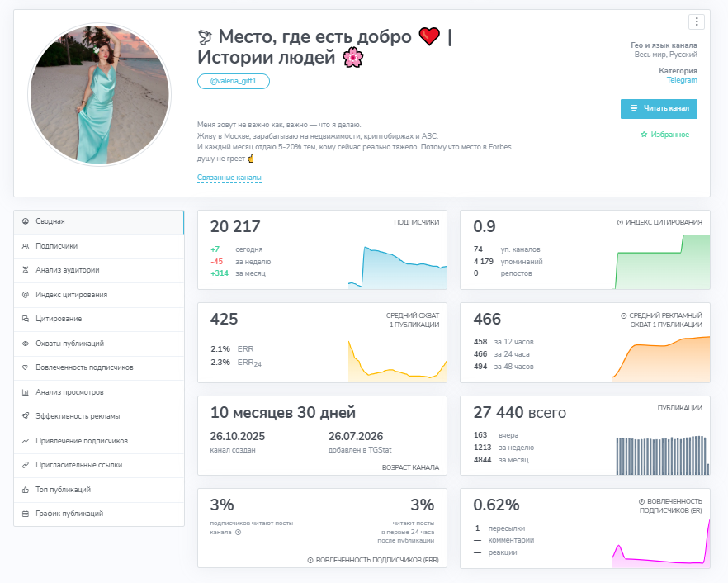This screenshot has height=583, width=728.
Task: Click the Анализ аудитории hourglass icon
Action: (x=26, y=270)
